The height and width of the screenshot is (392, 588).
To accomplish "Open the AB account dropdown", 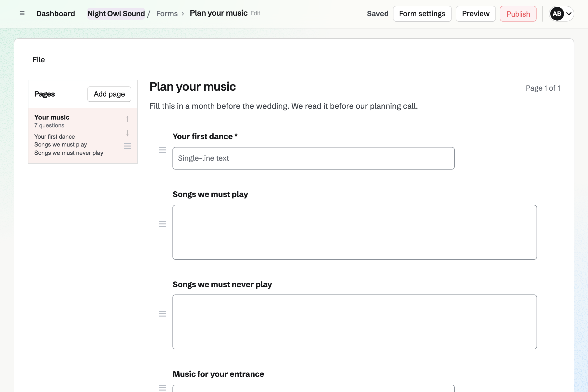I will point(561,14).
